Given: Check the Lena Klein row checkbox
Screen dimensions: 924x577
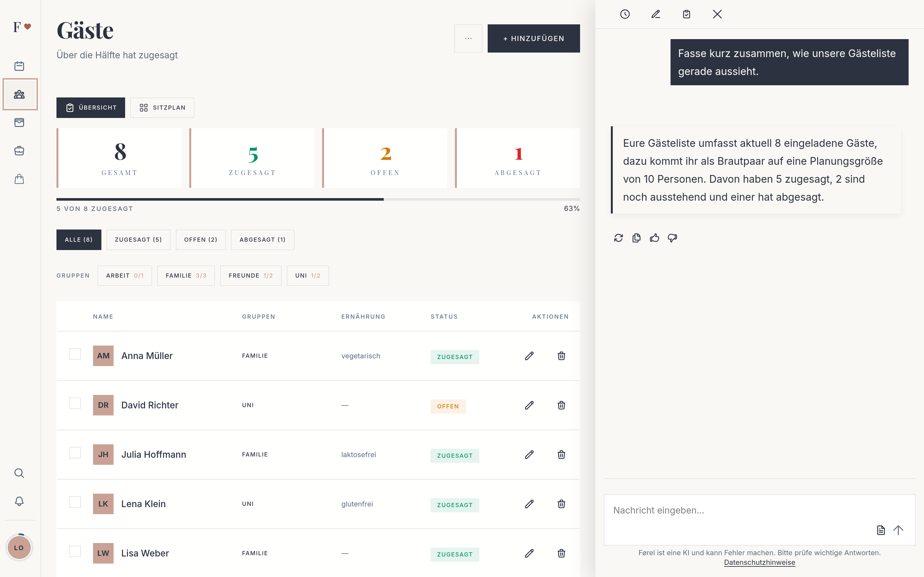Looking at the screenshot, I should (x=75, y=502).
